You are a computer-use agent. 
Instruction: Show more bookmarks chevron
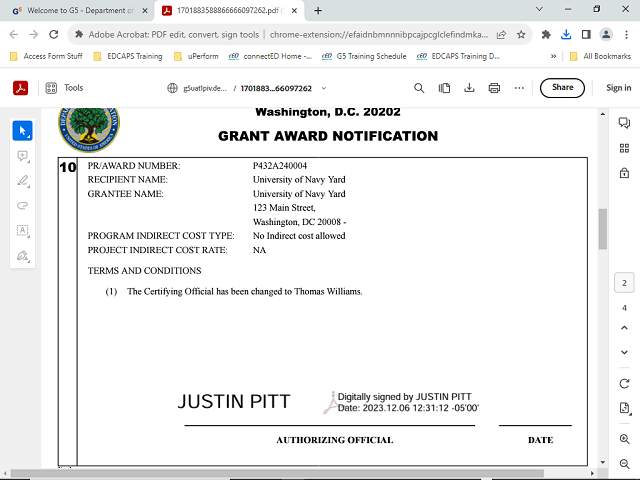553,56
